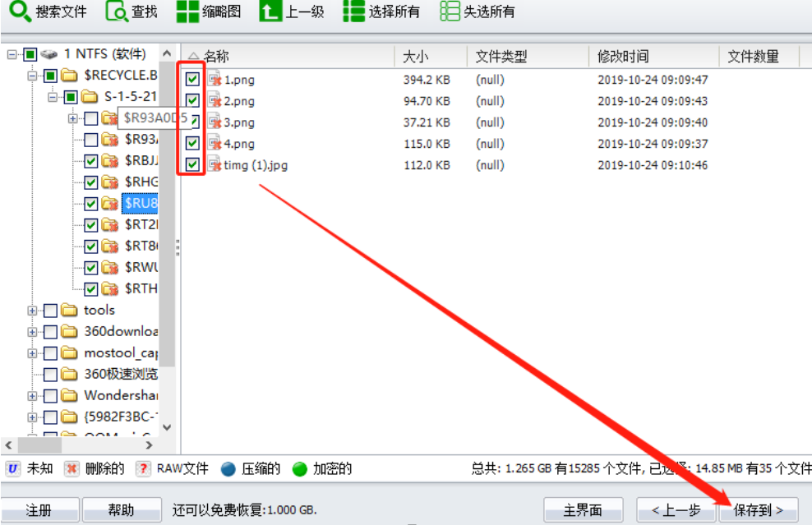Click the tree scrollbar down arrow
This screenshot has height=525, width=812.
point(167,427)
